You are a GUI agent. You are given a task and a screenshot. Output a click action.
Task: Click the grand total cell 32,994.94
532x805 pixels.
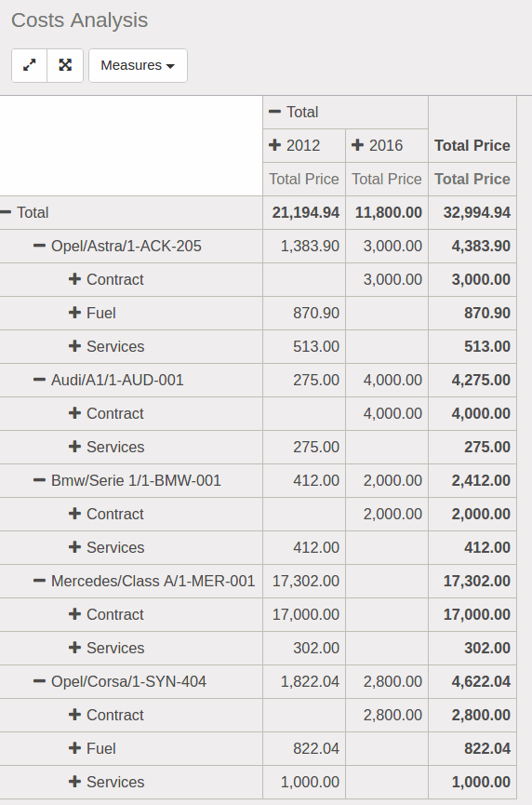472,212
